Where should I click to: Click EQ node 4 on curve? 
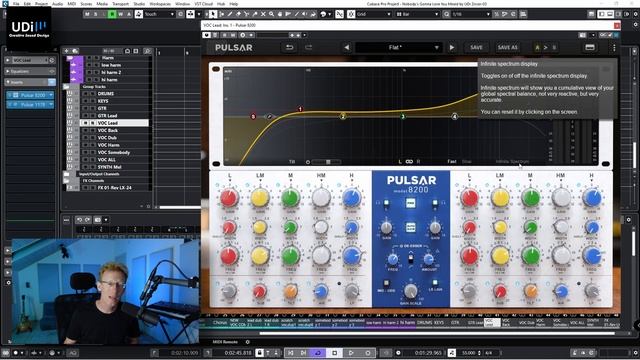455,117
